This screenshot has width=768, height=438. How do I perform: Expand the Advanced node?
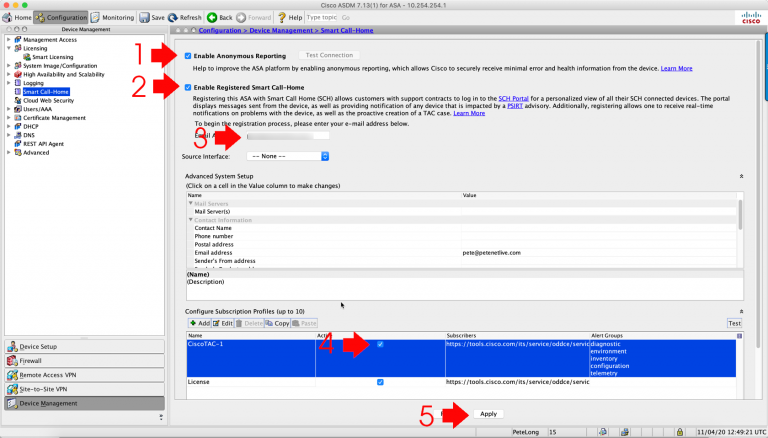[8, 152]
